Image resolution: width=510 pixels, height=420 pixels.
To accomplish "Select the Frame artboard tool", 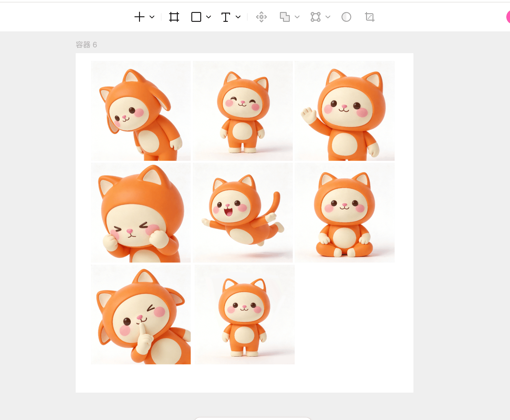I will (174, 17).
